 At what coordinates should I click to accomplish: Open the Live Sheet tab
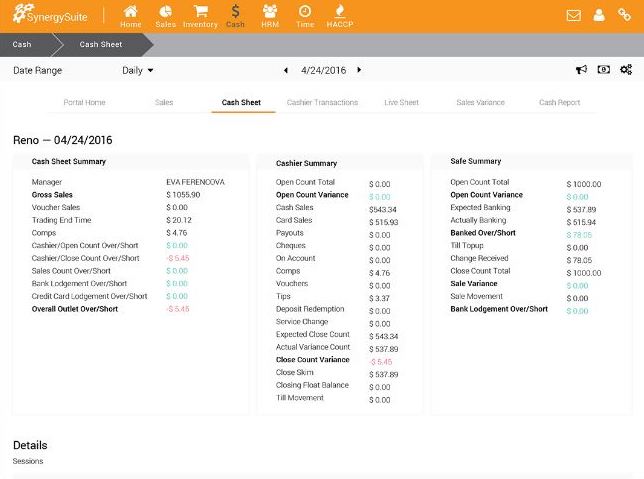pos(401,102)
